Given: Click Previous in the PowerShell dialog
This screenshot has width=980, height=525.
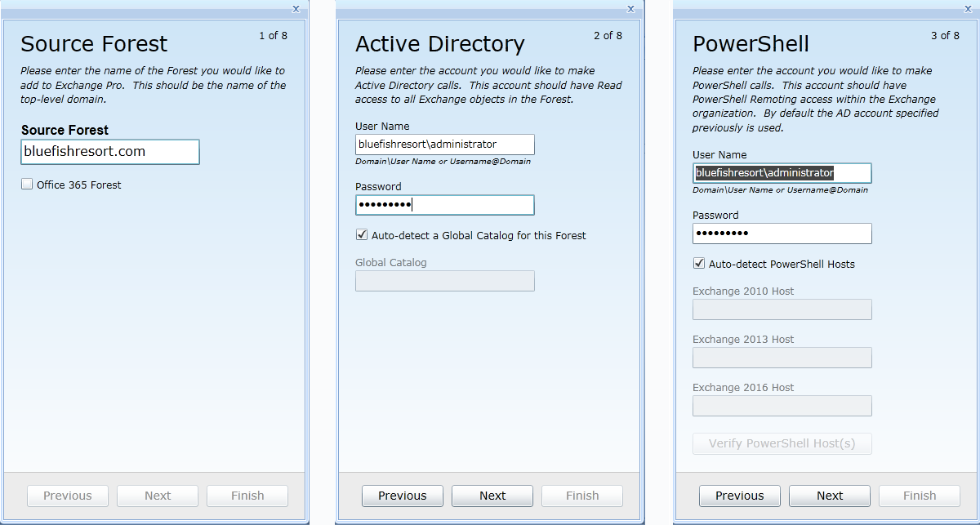Looking at the screenshot, I should coord(740,496).
